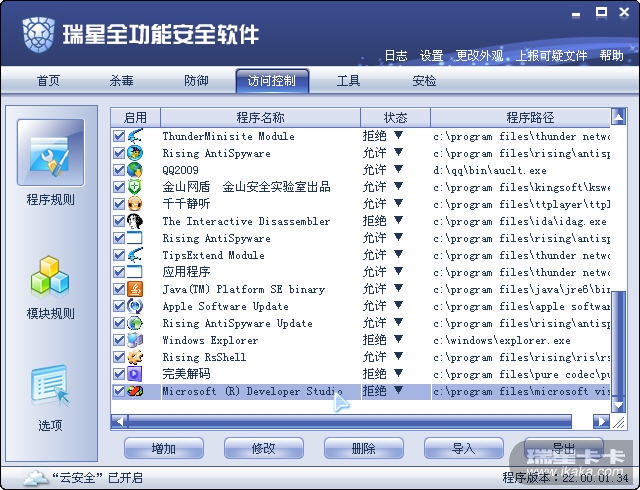Uncheck the Java(TM) Platform SE binary checkbox

pyautogui.click(x=119, y=289)
